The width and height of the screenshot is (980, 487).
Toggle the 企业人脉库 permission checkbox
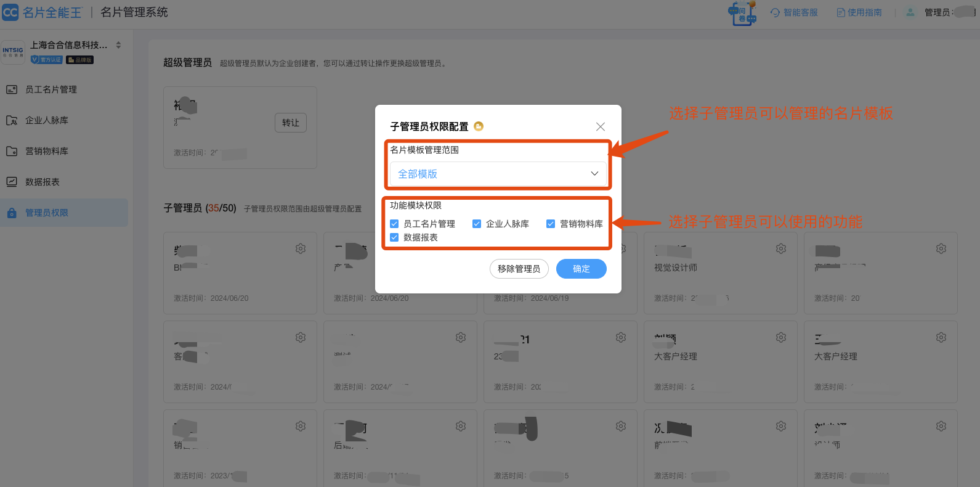pyautogui.click(x=477, y=224)
